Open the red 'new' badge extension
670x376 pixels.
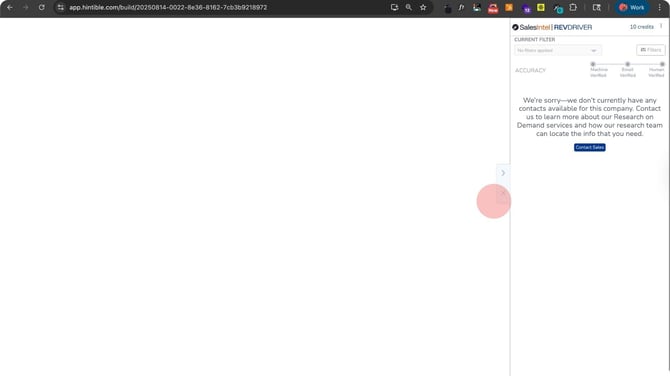pos(493,8)
